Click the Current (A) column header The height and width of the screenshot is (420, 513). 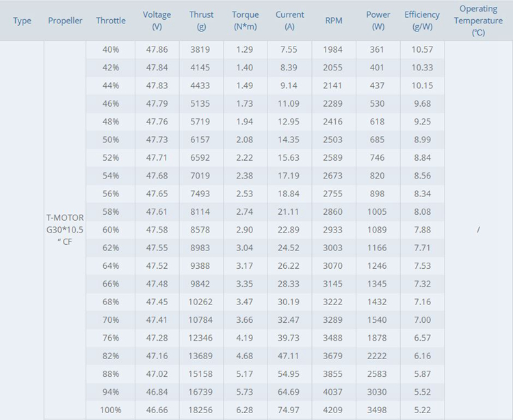click(290, 21)
